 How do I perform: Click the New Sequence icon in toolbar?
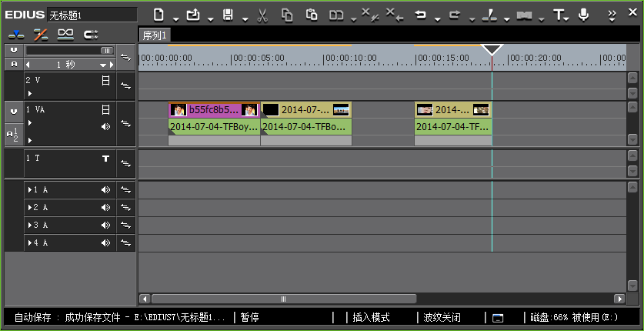coord(158,15)
